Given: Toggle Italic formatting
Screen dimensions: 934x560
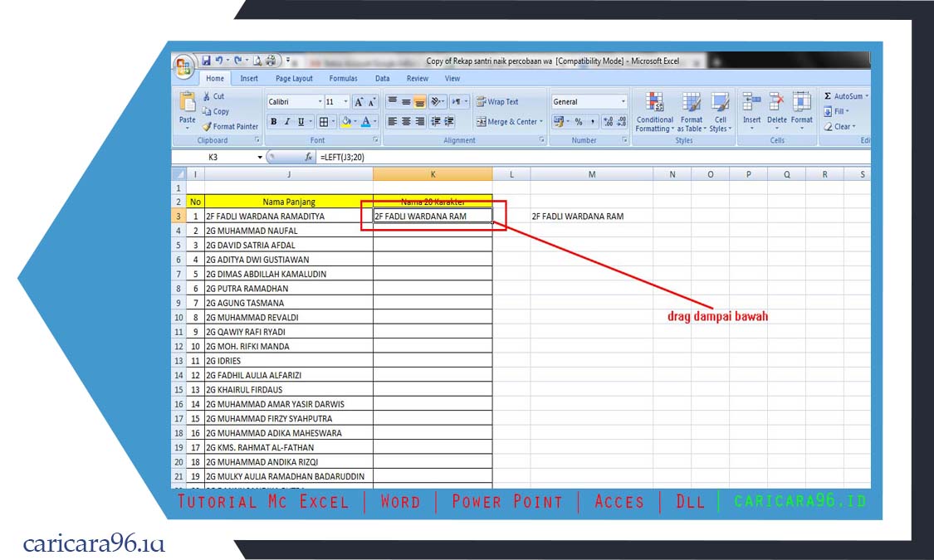Looking at the screenshot, I should [287, 122].
